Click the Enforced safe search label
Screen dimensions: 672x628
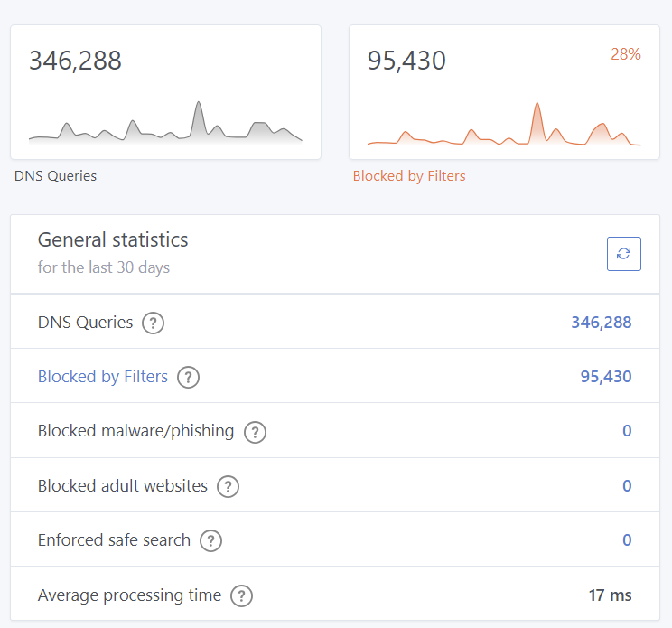coord(114,540)
